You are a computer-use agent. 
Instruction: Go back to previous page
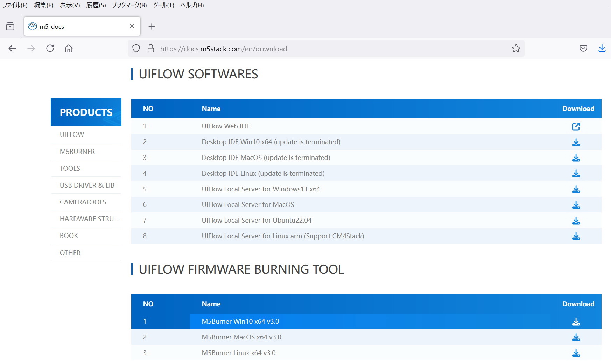[x=12, y=48]
